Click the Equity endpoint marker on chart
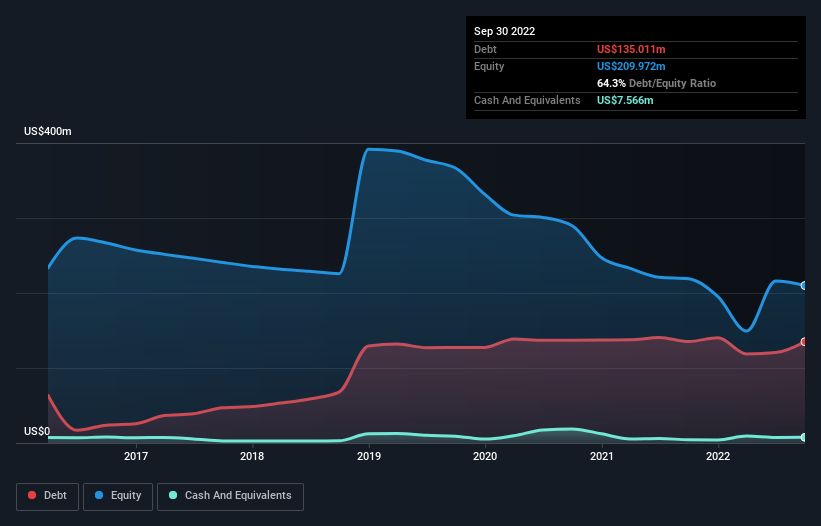This screenshot has width=821, height=526. click(805, 285)
